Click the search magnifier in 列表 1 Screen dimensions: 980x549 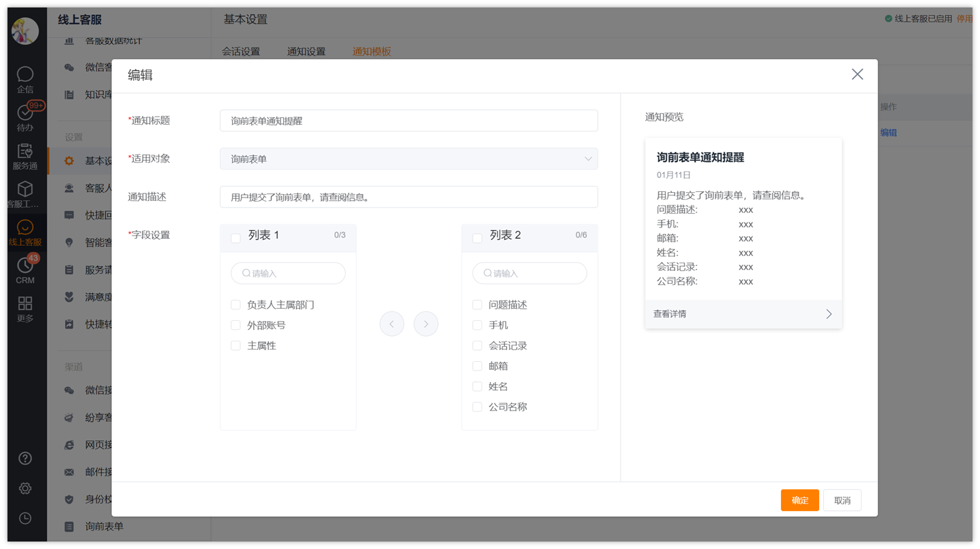coord(247,273)
